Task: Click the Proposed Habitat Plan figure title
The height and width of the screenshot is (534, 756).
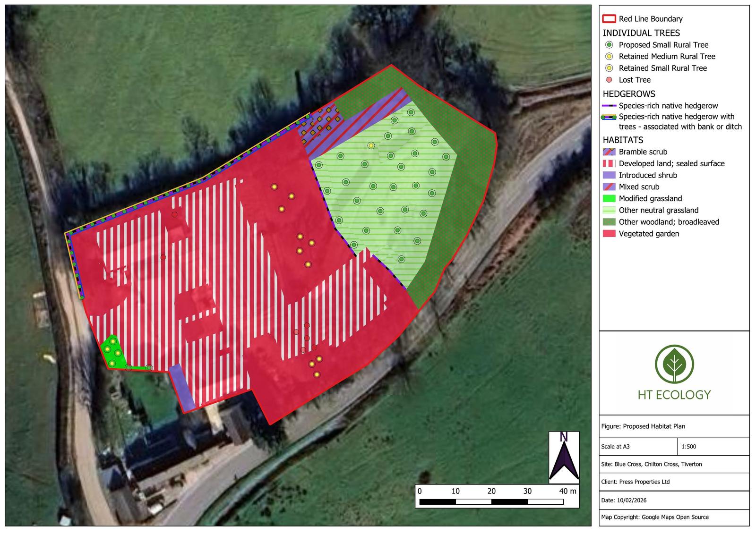Action: coord(643,426)
